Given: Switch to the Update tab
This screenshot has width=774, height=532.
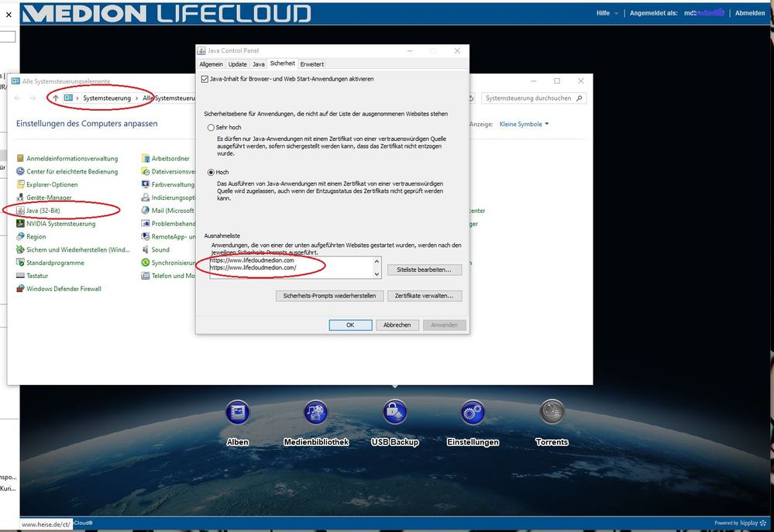Looking at the screenshot, I should 237,63.
